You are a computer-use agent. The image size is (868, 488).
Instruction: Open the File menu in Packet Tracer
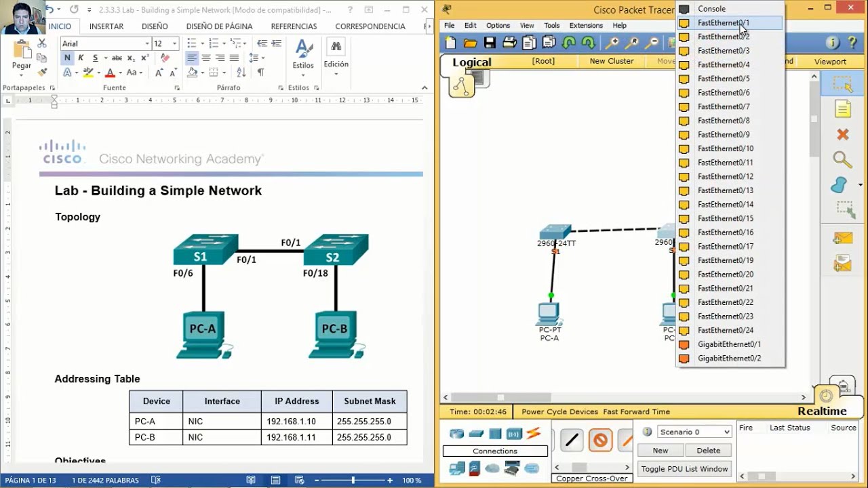(x=450, y=26)
